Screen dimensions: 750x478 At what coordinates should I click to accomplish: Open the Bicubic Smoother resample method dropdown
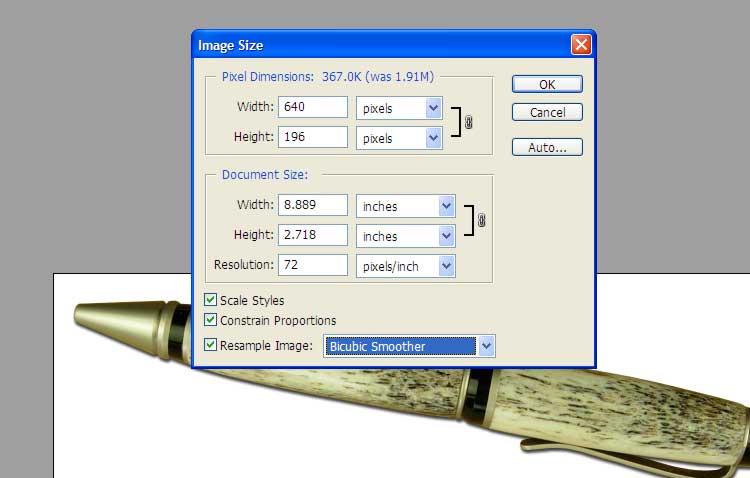409,346
